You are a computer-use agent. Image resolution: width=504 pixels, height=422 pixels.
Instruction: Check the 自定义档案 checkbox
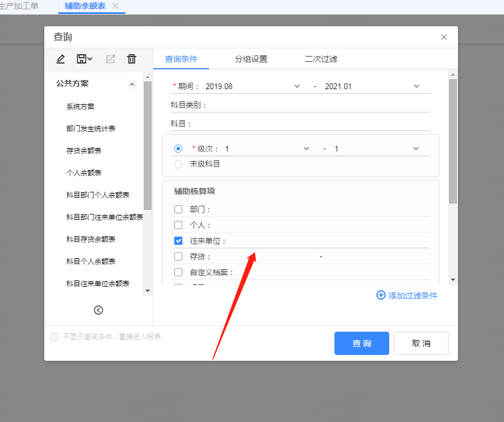click(178, 272)
